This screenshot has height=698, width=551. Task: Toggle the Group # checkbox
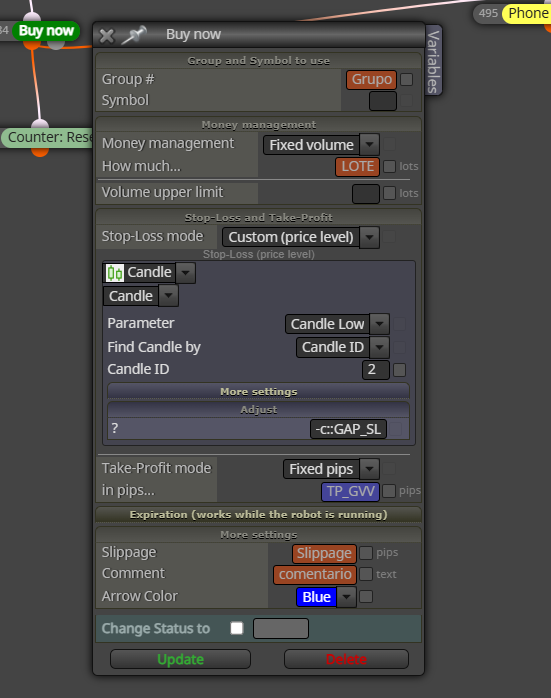406,80
